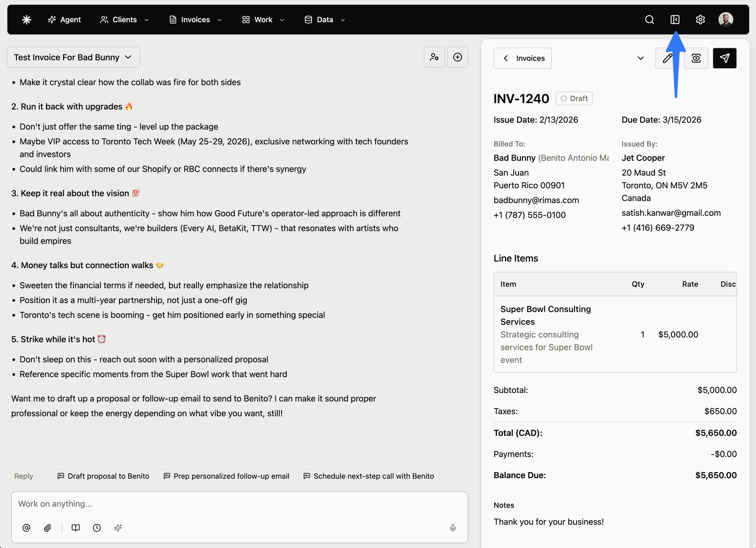Send the INV-1240 invoice

click(725, 58)
